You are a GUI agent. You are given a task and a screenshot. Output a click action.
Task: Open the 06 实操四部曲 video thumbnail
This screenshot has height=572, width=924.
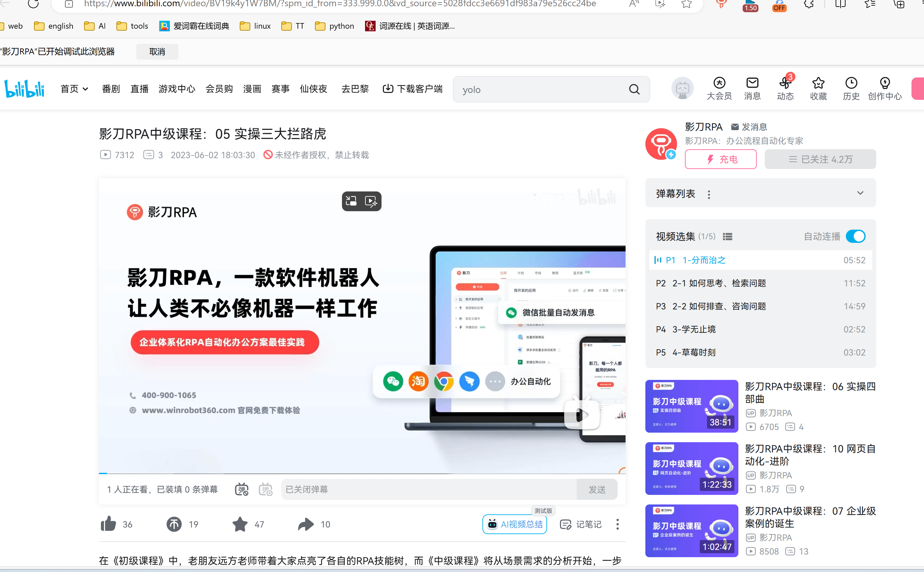click(x=692, y=406)
